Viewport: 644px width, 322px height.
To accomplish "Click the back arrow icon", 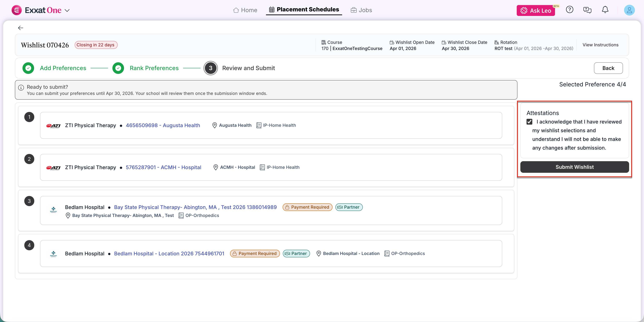I will 20,28.
